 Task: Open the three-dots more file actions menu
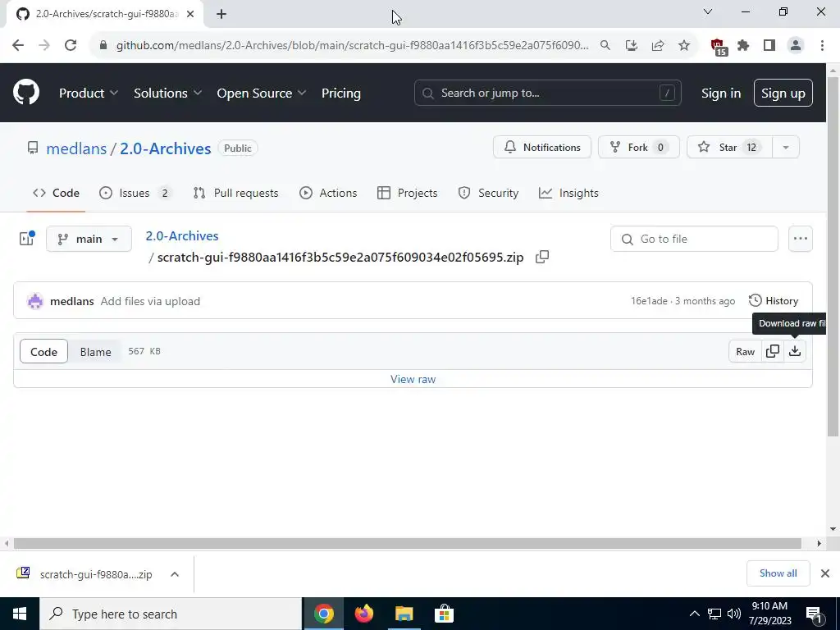(801, 239)
